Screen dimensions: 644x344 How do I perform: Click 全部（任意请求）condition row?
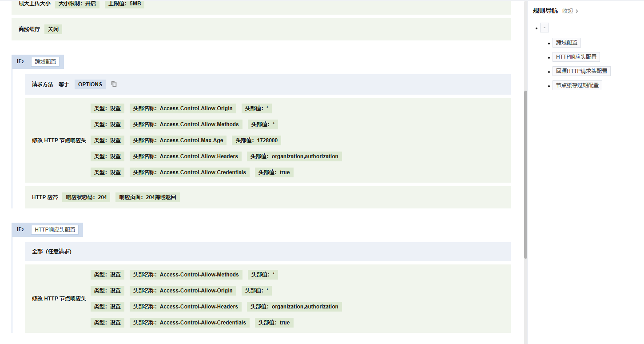coord(268,252)
